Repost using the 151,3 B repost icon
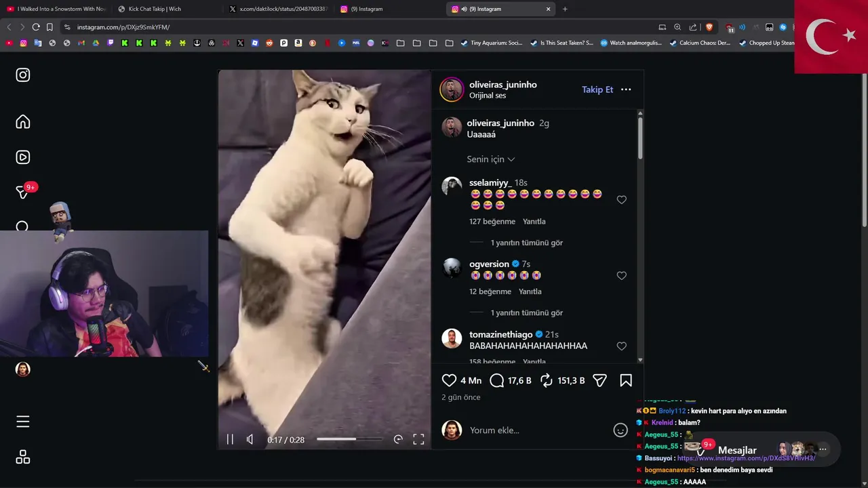The height and width of the screenshot is (488, 868). [x=547, y=381]
